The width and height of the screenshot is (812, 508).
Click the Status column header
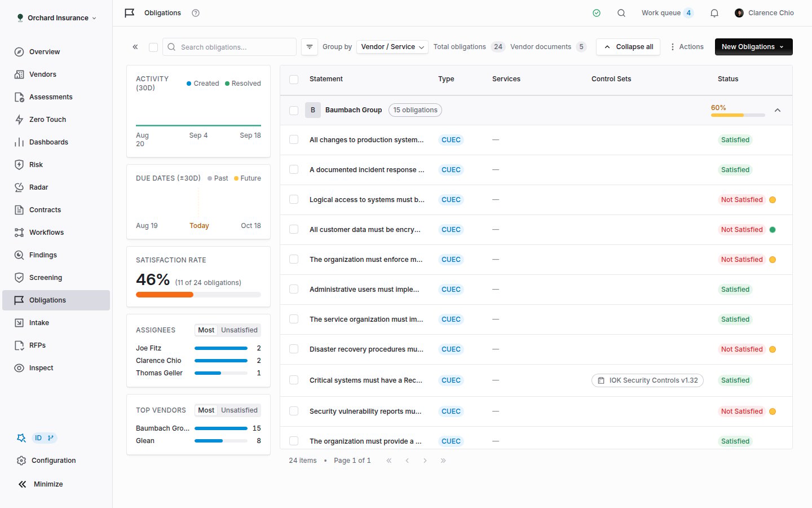728,79
